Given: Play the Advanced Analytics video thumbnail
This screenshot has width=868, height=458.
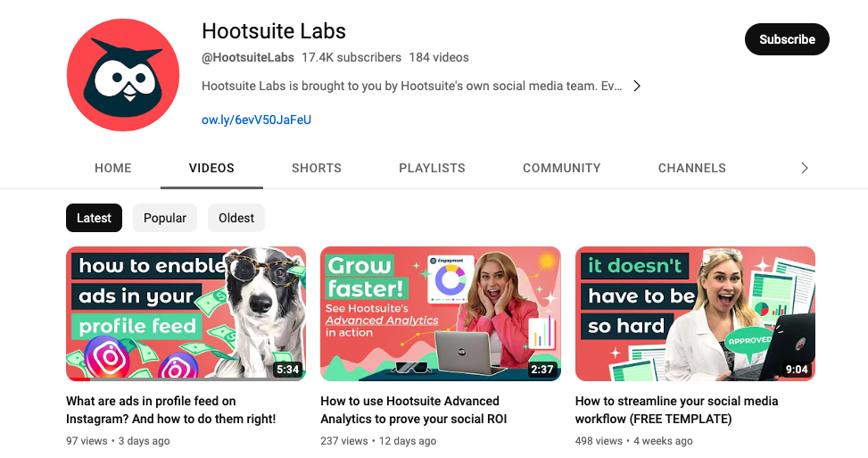Looking at the screenshot, I should click(440, 313).
